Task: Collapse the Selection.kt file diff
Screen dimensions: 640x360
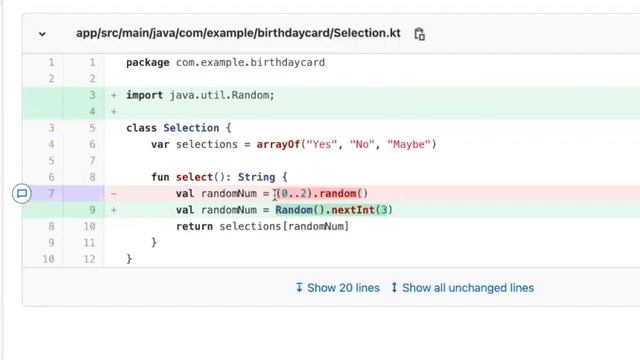Action: pyautogui.click(x=42, y=34)
